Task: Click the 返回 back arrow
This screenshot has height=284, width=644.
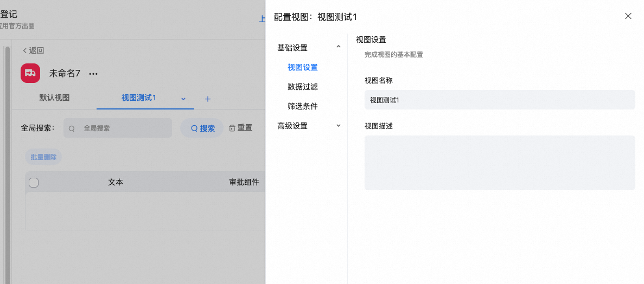Action: click(25, 50)
